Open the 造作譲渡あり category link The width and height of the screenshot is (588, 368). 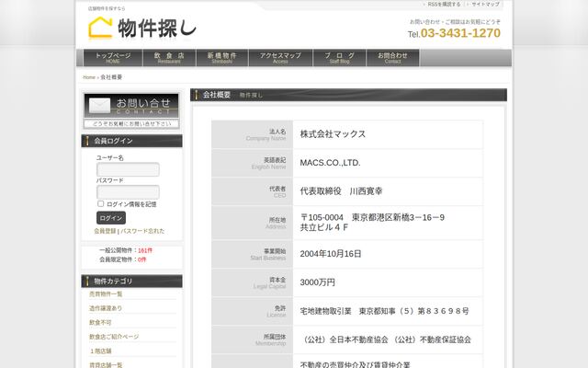coord(106,308)
